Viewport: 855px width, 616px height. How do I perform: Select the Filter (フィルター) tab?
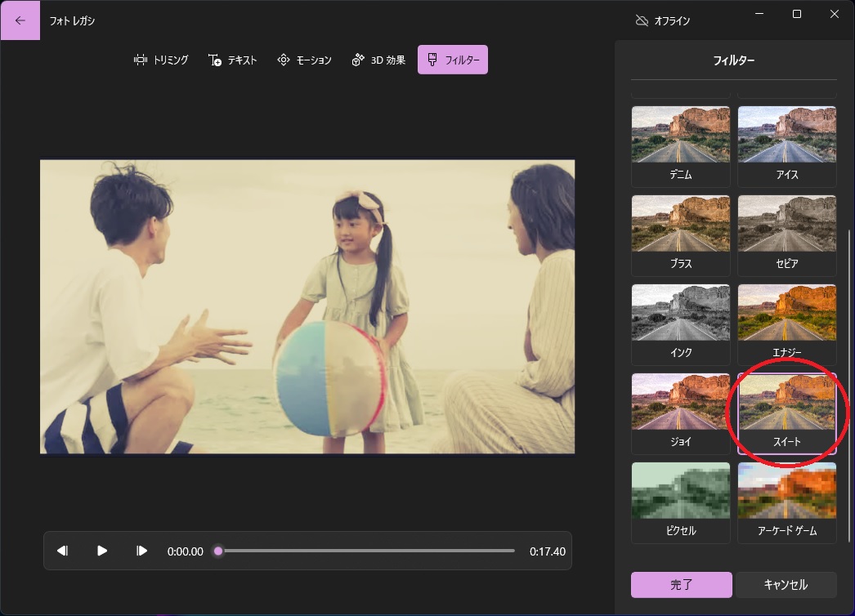click(453, 60)
